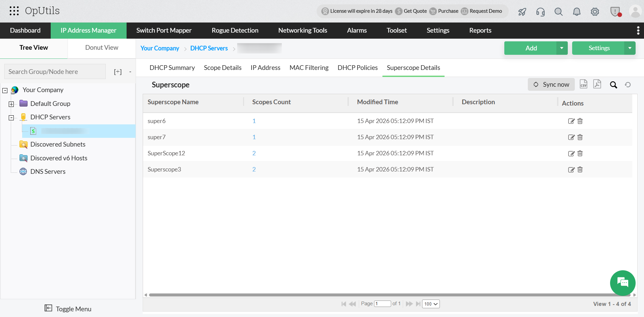
Task: Navigate to DHCP Servers via breadcrumb
Action: (x=209, y=48)
